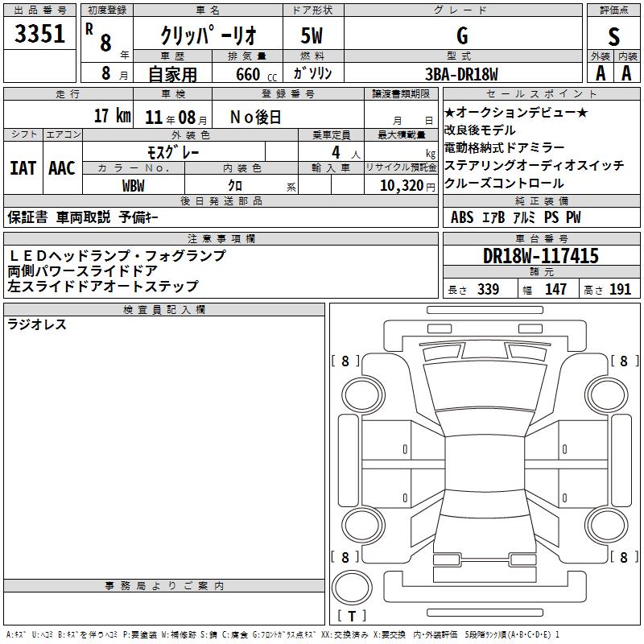Select クルーズコントロール sales point
644x644 pixels.
click(x=505, y=184)
